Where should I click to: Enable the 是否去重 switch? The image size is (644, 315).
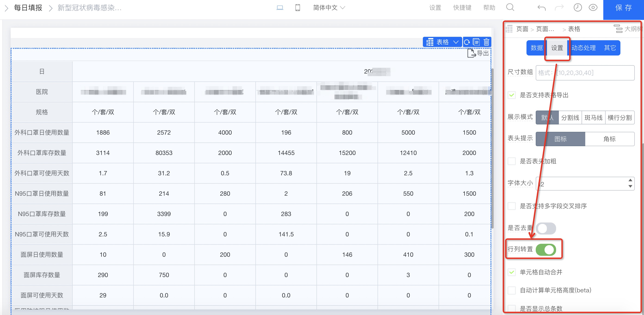546,228
